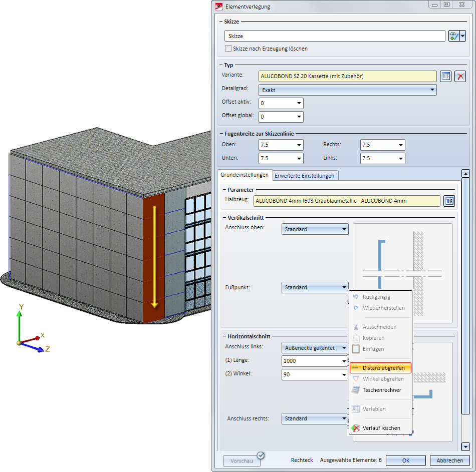Collapse the Parameter section
This screenshot has height=472, width=476.
tap(224, 190)
